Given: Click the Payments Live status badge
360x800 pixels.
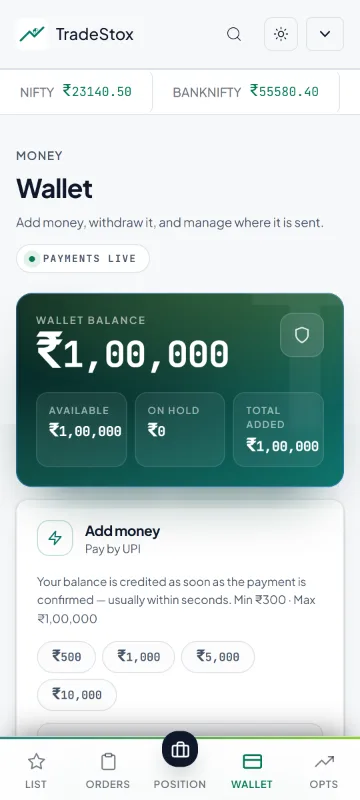Looking at the screenshot, I should coord(83,259).
